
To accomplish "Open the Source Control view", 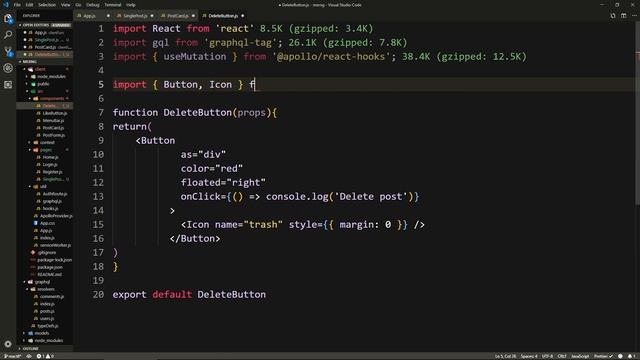I will 8,51.
